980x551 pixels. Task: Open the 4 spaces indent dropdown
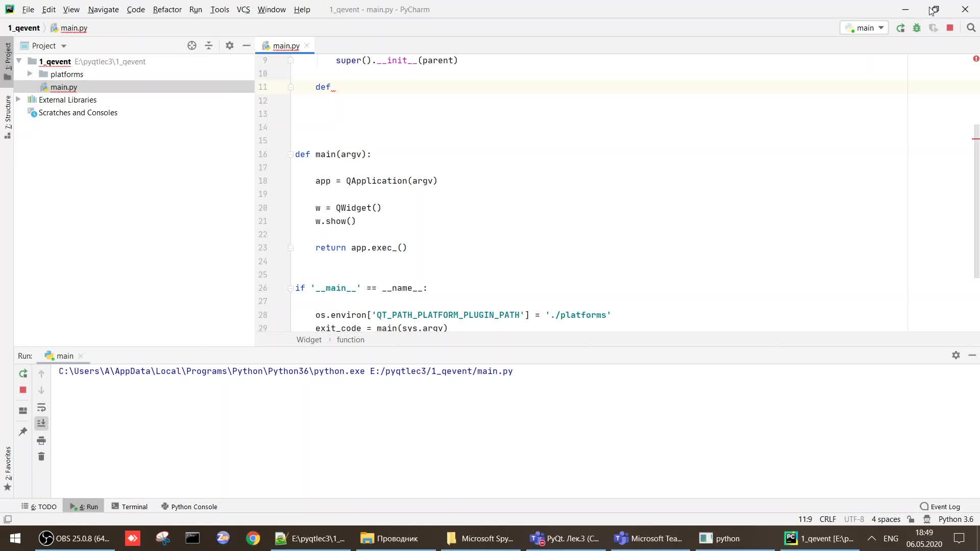pyautogui.click(x=886, y=519)
